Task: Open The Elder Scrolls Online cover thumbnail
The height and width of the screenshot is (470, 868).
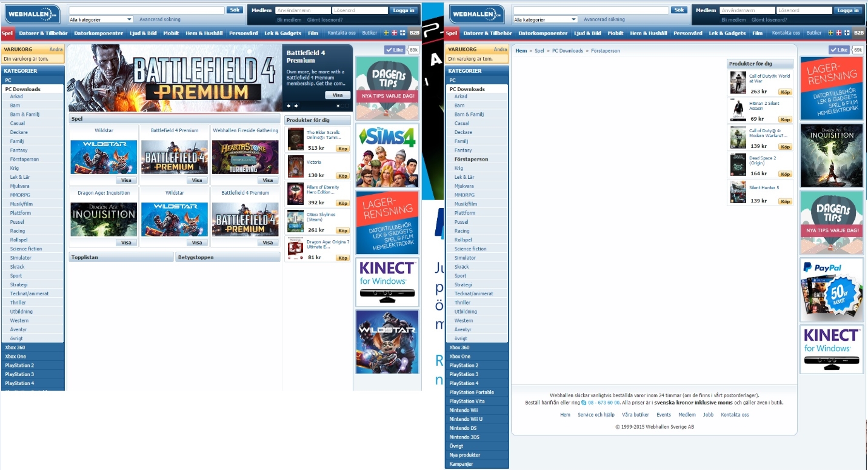Action: [295, 139]
